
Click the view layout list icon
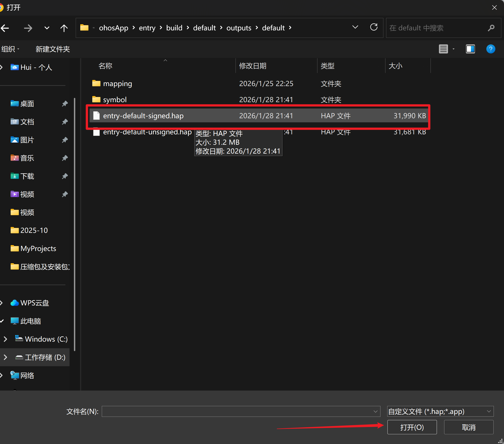click(443, 49)
